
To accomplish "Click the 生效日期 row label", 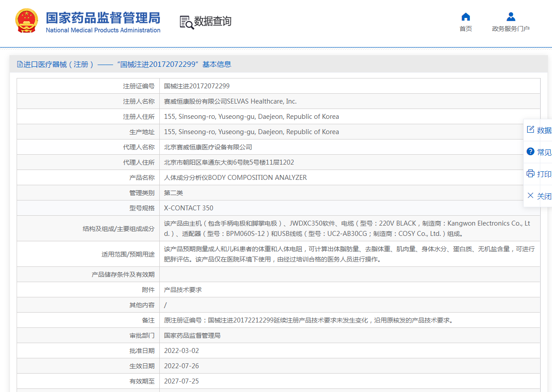I will click(x=142, y=366).
